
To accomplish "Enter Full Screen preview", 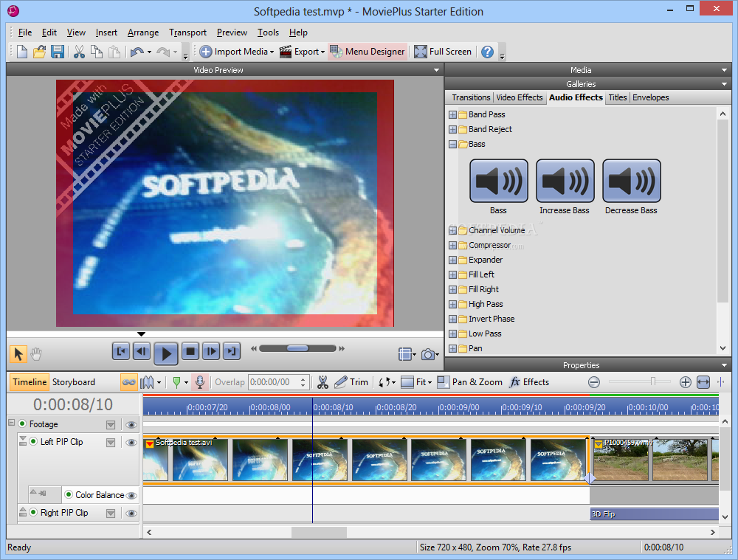I will click(x=443, y=52).
